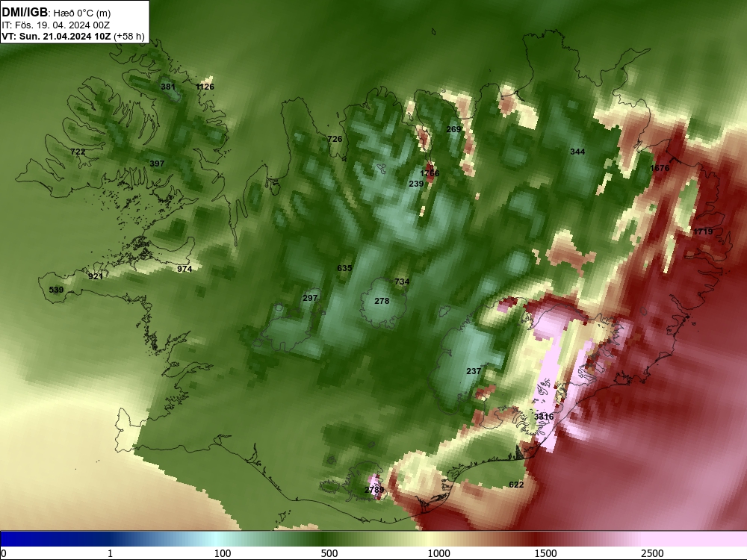Click the color scale label 0
Viewport: 747px width, 560px height.
click(4, 553)
